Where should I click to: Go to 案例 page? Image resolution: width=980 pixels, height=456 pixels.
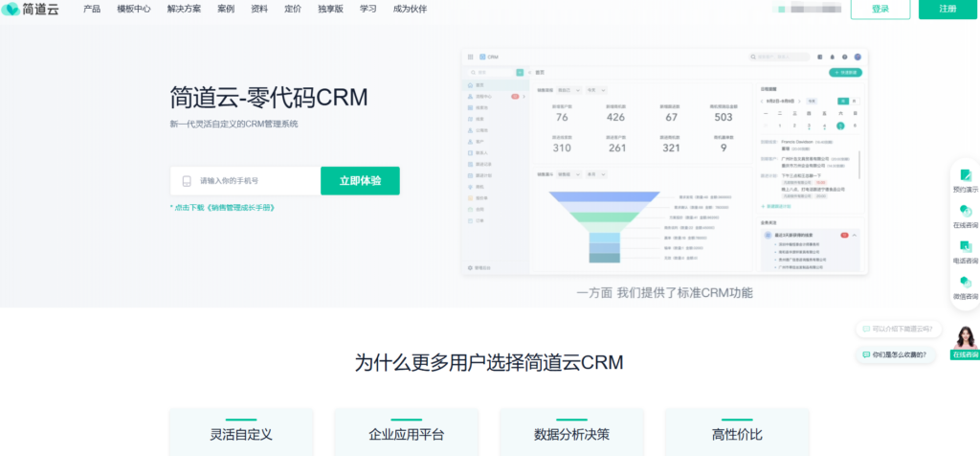coord(226,9)
